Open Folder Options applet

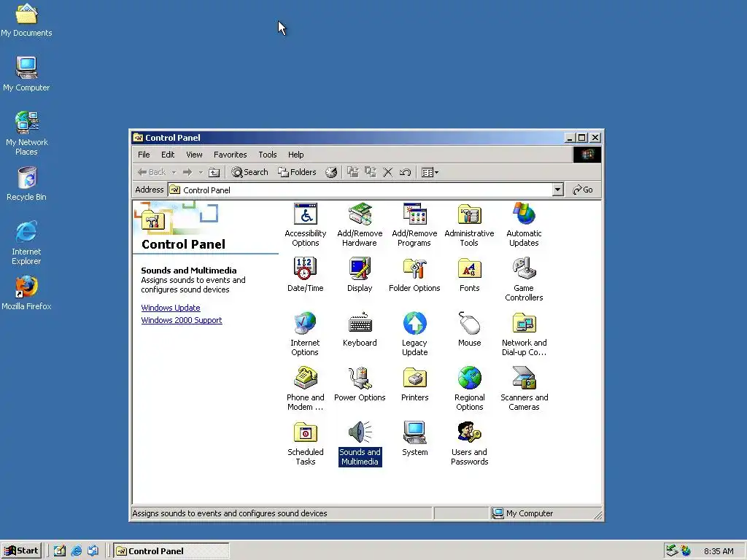coord(414,275)
